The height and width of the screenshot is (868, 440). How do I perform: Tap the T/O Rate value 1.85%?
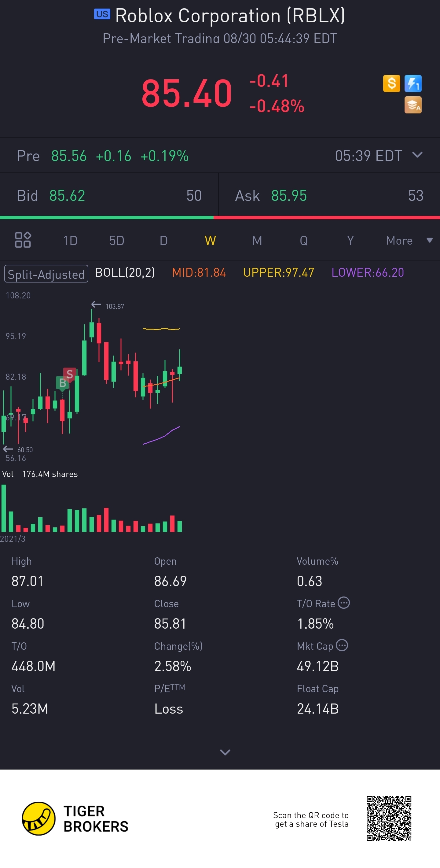315,624
